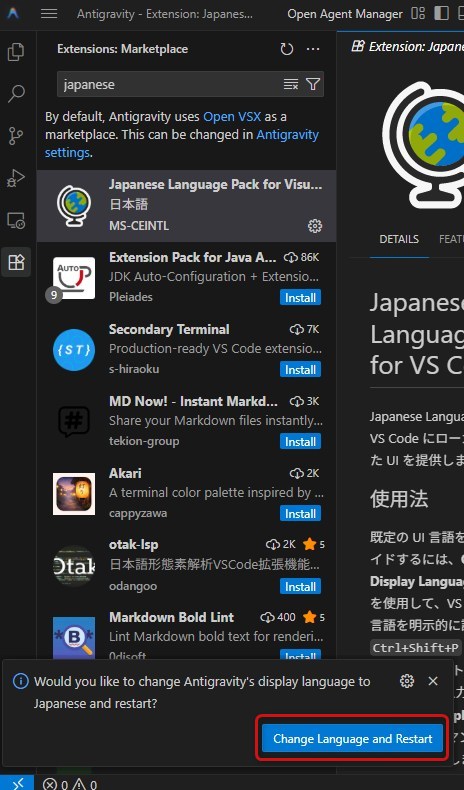464x790 pixels.
Task: Open the Source Control view
Action: 16,136
